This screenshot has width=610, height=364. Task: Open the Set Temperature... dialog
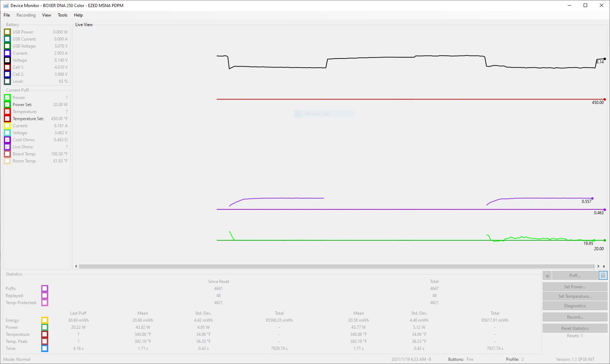coord(575,296)
